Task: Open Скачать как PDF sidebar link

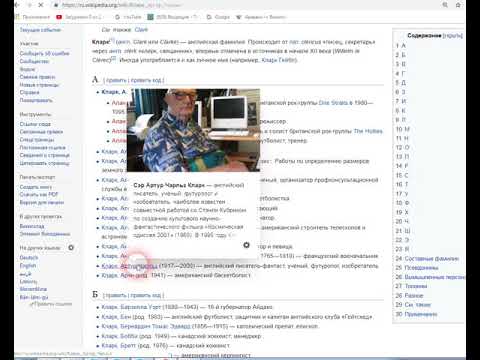Action: click(39, 194)
